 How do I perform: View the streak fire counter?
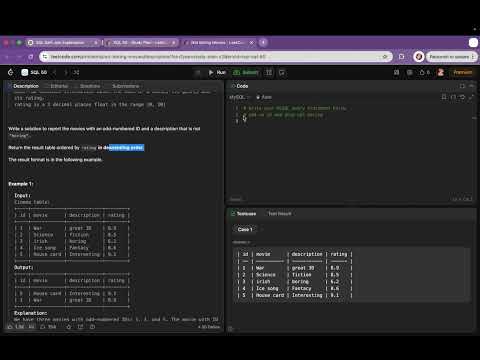pyautogui.click(x=425, y=72)
